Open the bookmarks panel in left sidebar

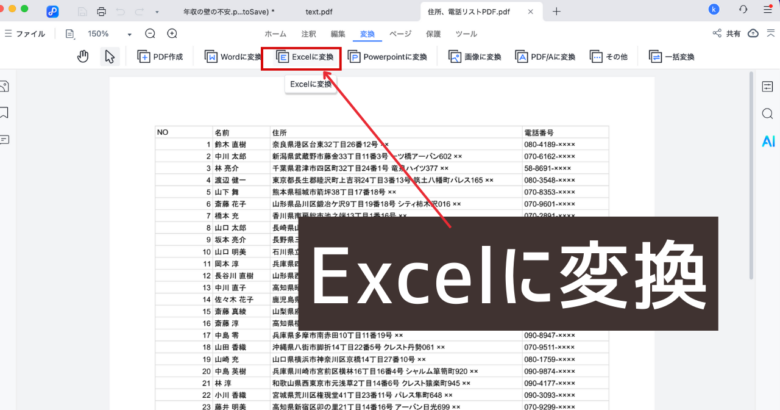6,113
